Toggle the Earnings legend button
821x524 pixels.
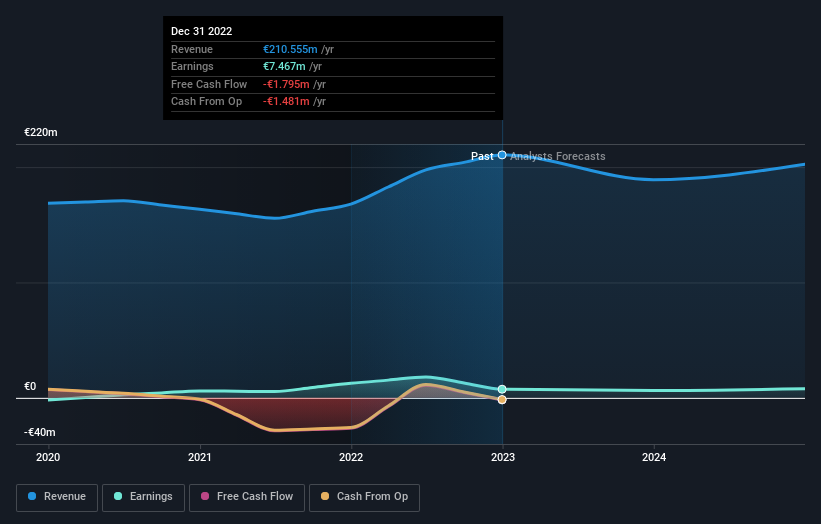pyautogui.click(x=143, y=497)
